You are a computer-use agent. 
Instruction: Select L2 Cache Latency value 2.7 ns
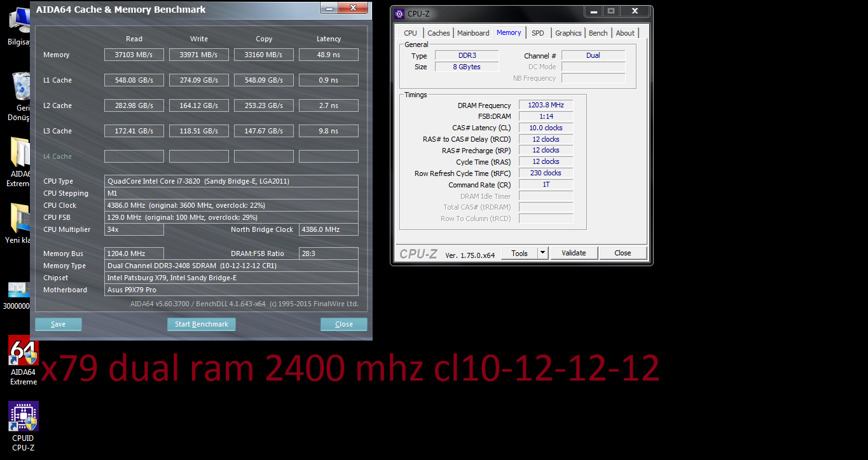coord(329,105)
